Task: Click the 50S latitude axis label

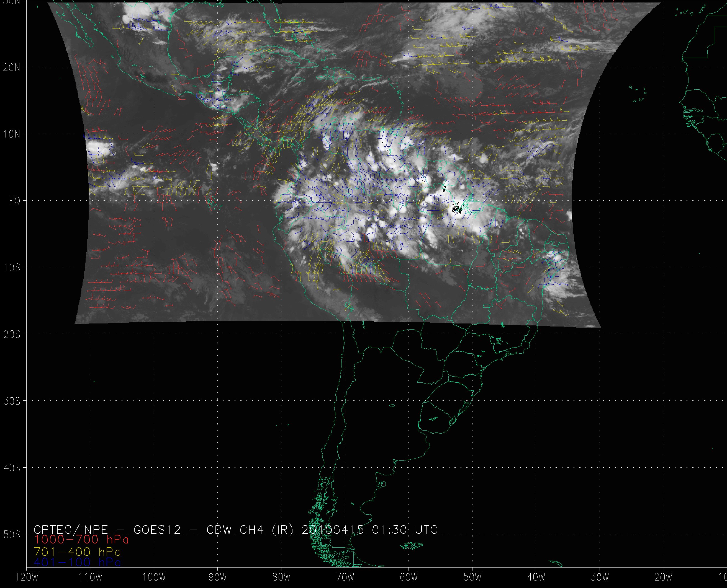Action: click(12, 535)
